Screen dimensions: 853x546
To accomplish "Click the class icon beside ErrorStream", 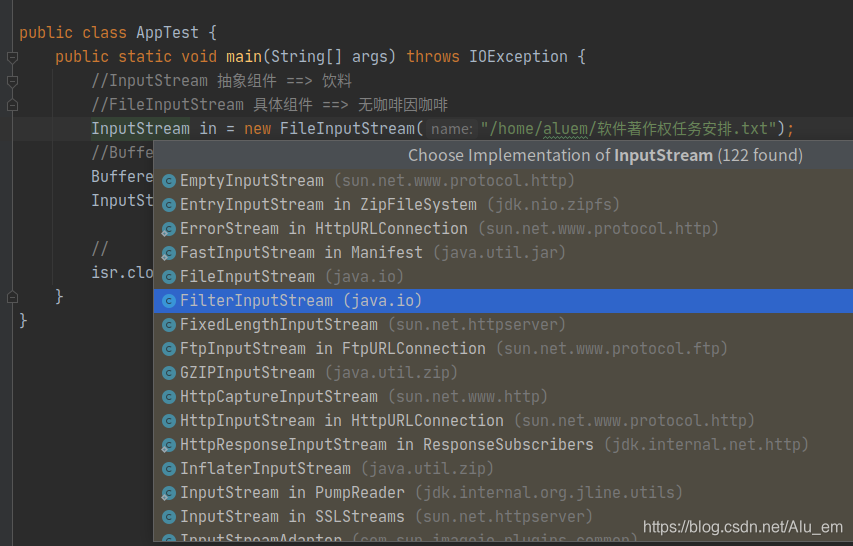I will point(169,229).
